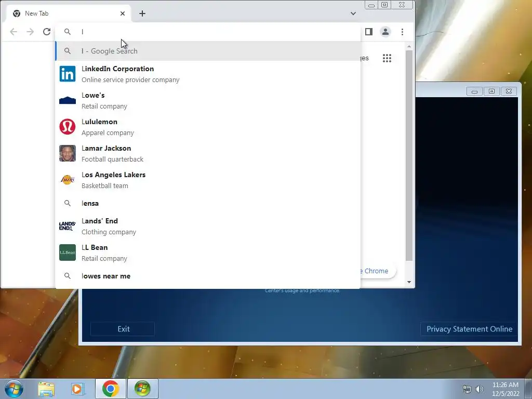Open the network tray icon
532x399 pixels.
[467, 389]
